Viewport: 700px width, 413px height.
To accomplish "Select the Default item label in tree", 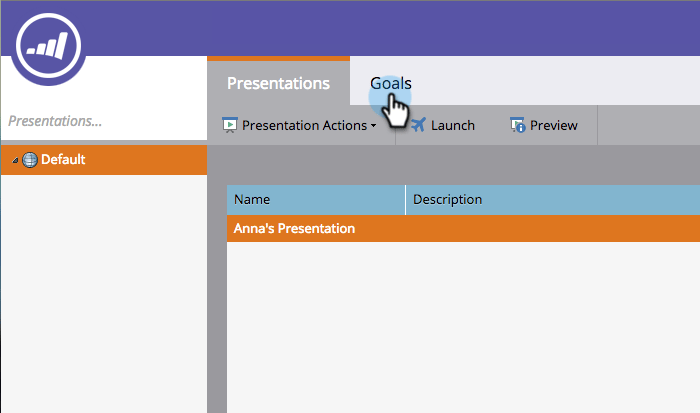I will (63, 159).
